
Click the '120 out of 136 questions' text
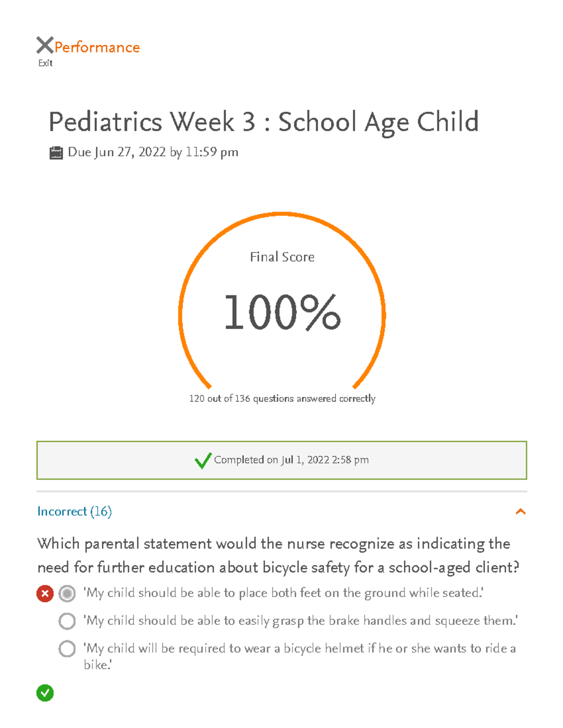point(281,398)
